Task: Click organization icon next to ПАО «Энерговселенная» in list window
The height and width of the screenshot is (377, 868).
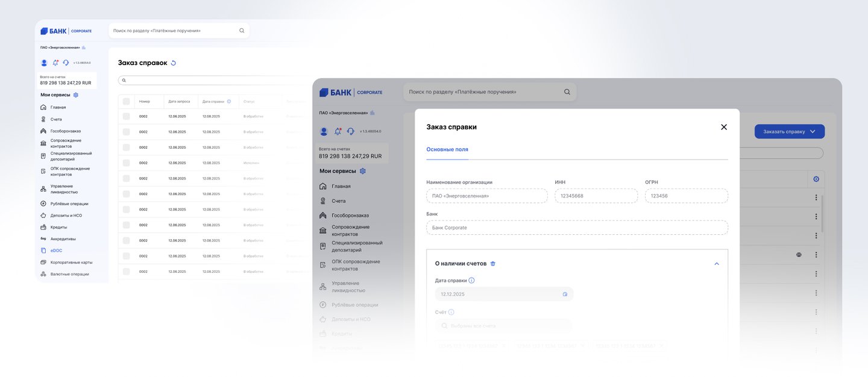Action: point(84,47)
